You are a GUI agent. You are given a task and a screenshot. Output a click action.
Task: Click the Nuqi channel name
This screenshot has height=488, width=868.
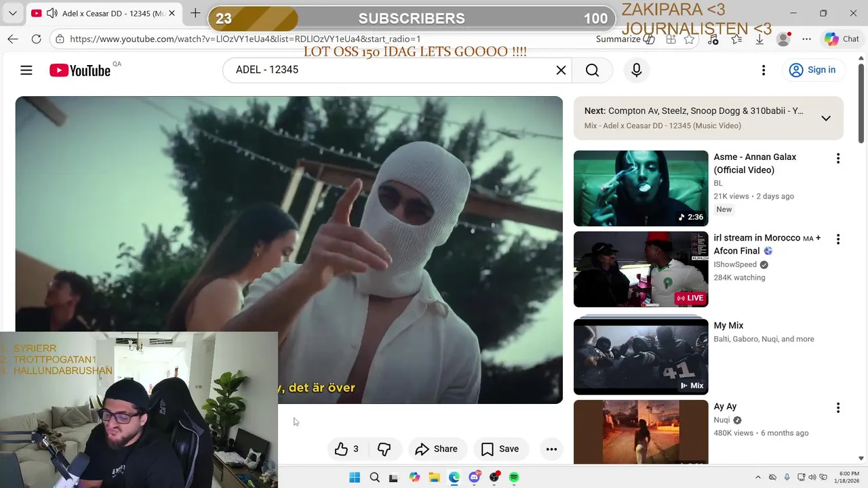point(722,420)
